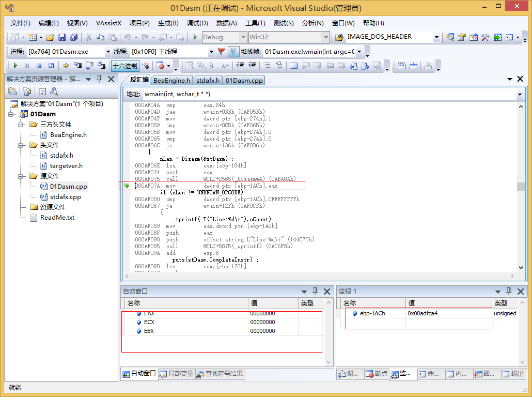Open the breakpoints window icon with red dot

(160, 66)
